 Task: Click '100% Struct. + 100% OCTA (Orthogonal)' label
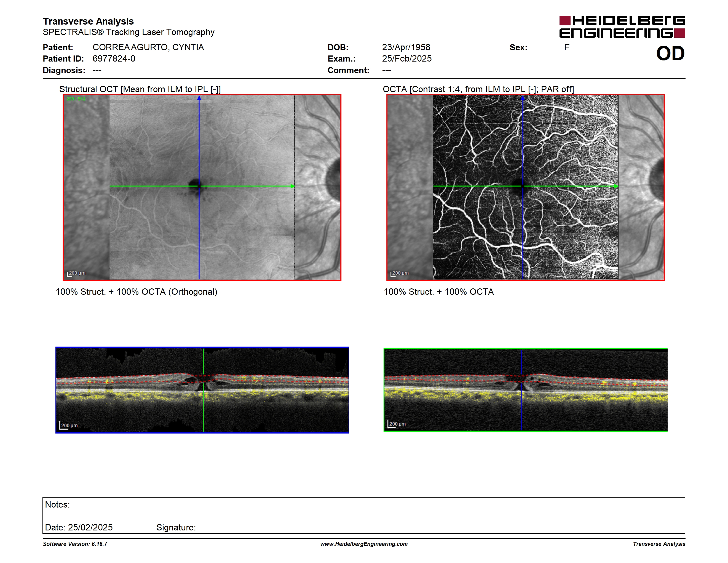(x=136, y=292)
